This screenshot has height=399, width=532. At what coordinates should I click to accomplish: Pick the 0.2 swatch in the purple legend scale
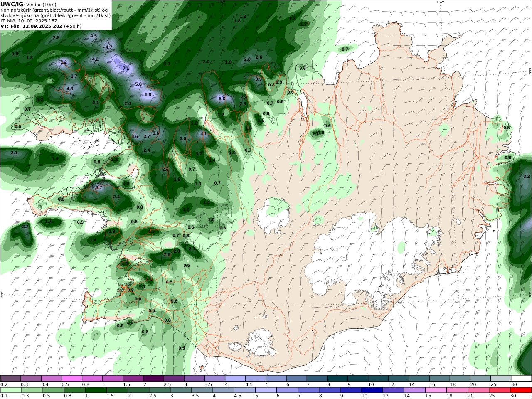click(11, 379)
